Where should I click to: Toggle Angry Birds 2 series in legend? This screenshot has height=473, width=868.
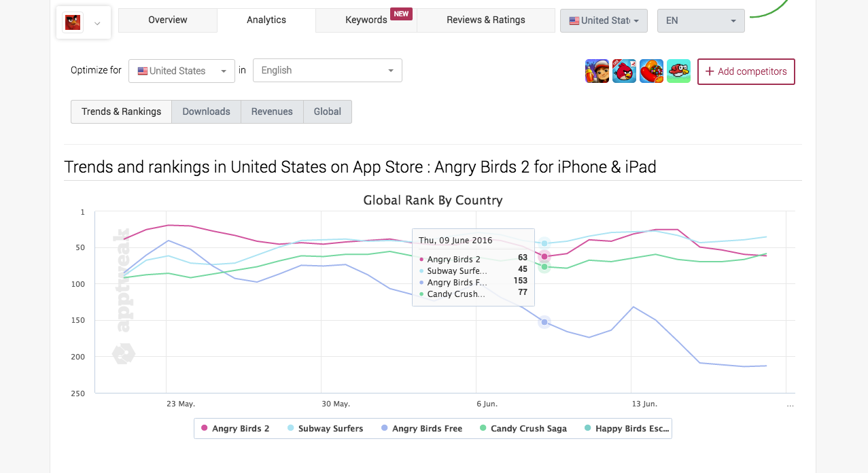235,429
